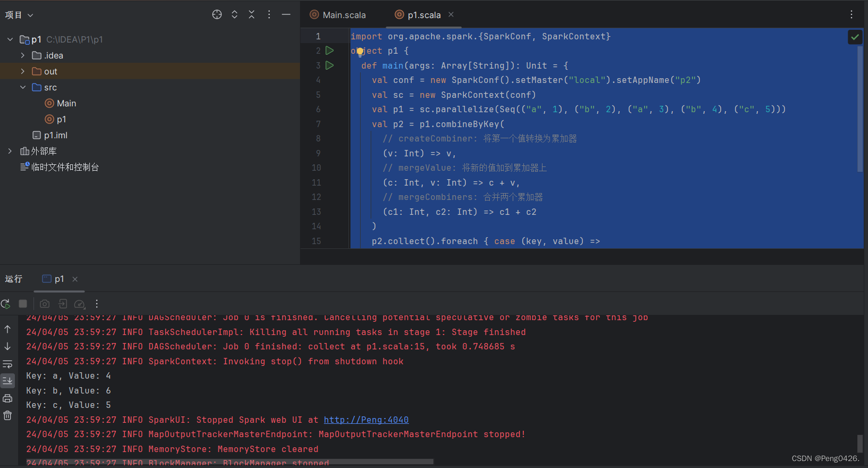Image resolution: width=868 pixels, height=468 pixels.
Task: Open the p1 run tab
Action: tap(53, 279)
